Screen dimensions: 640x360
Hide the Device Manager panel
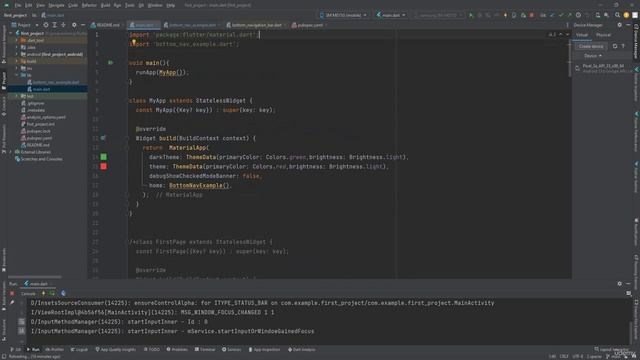click(628, 25)
